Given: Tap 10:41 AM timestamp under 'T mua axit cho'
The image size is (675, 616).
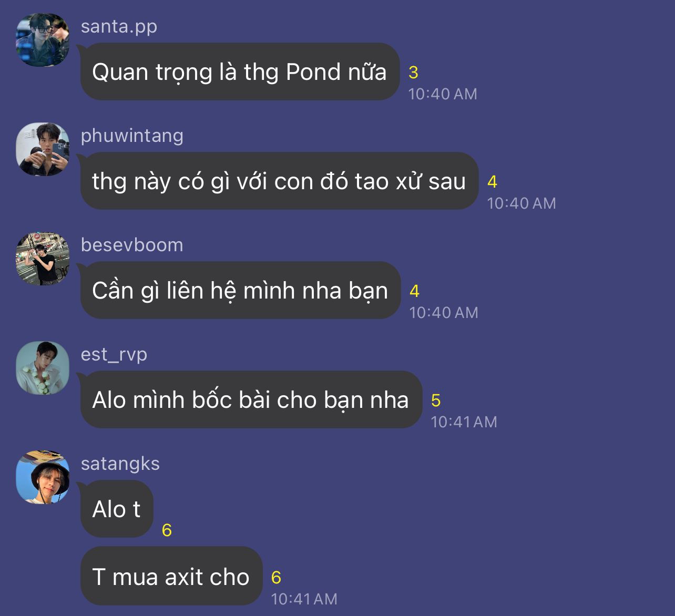Looking at the screenshot, I should [x=304, y=599].
